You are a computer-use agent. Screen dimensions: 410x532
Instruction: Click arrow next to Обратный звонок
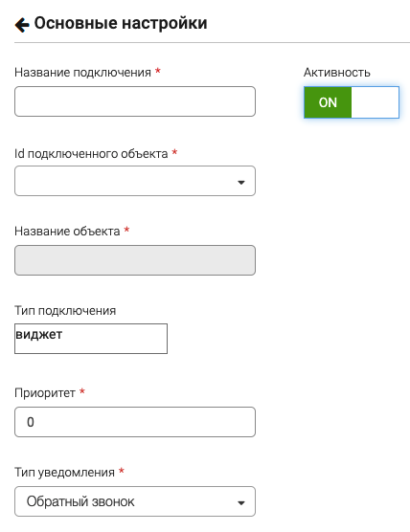pos(241,503)
